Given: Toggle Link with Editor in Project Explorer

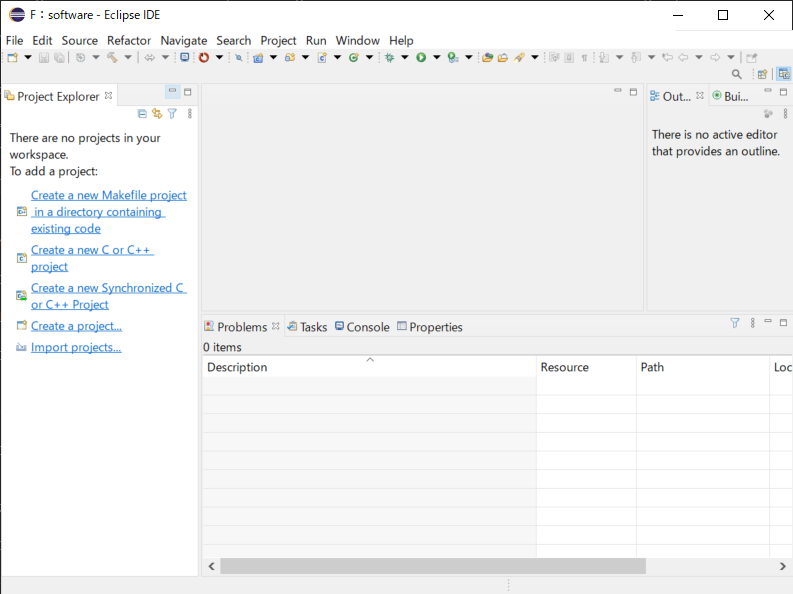Looking at the screenshot, I should [x=157, y=114].
